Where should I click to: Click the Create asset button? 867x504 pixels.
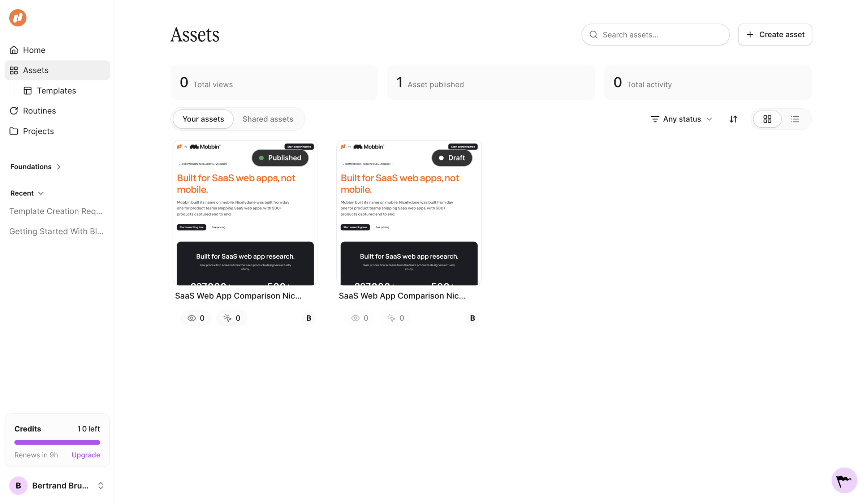coord(775,35)
